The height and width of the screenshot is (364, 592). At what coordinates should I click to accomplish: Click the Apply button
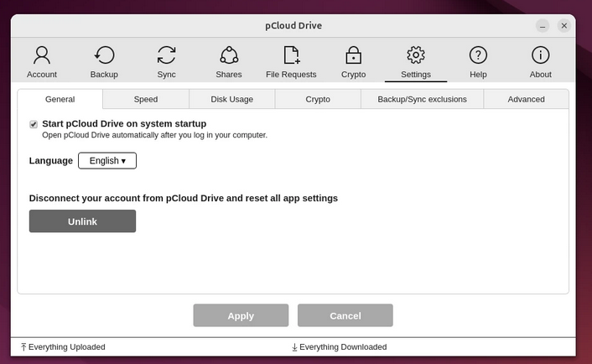click(241, 315)
